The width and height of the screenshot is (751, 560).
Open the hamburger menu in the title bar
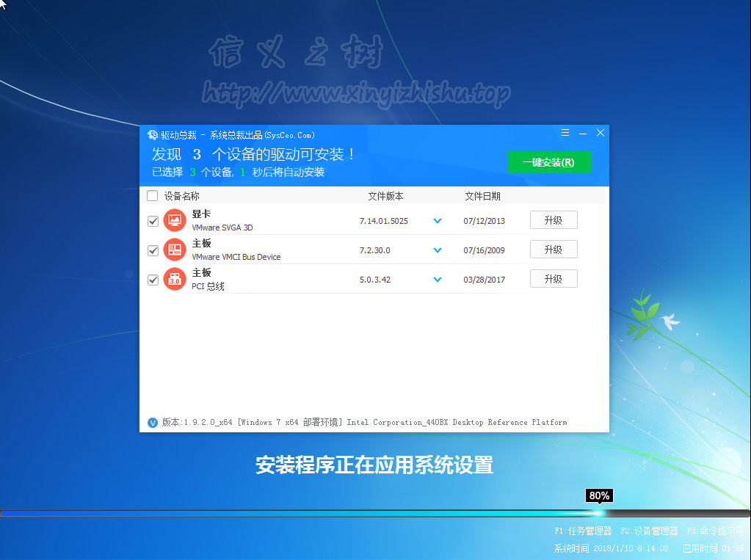(x=565, y=133)
